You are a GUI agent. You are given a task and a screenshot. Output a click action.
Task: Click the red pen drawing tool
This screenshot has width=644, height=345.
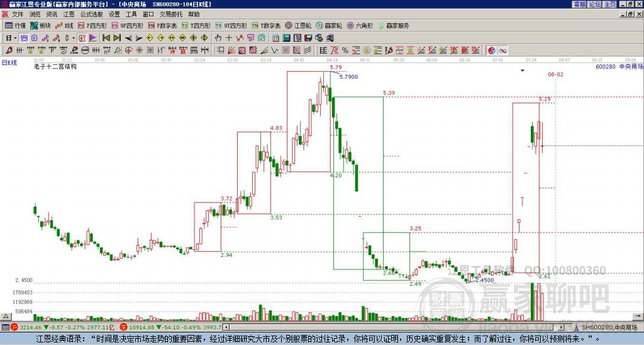pyautogui.click(x=9, y=50)
